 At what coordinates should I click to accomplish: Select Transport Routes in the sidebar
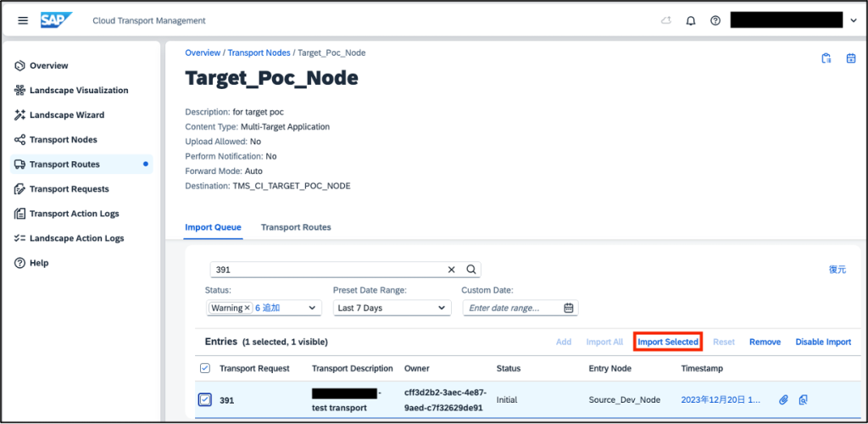tap(81, 165)
